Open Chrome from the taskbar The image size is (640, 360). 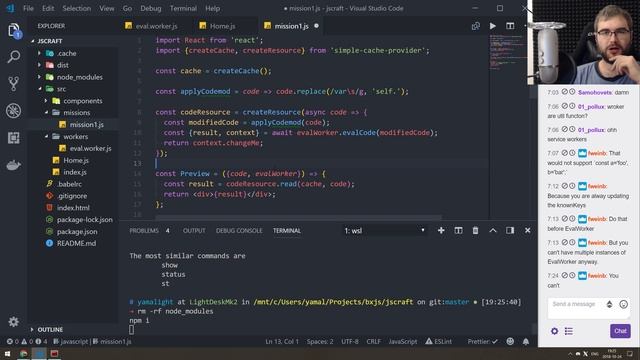coord(24,354)
